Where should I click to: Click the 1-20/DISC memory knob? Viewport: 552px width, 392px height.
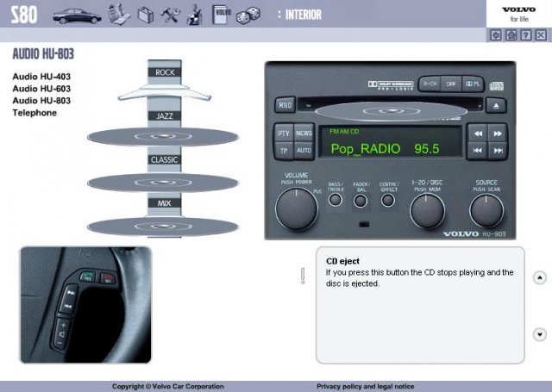(x=428, y=211)
